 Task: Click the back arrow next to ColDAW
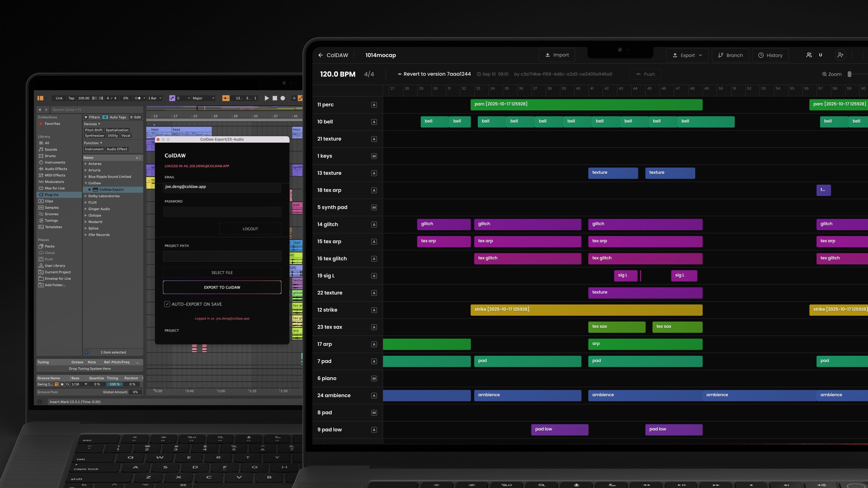pyautogui.click(x=321, y=55)
